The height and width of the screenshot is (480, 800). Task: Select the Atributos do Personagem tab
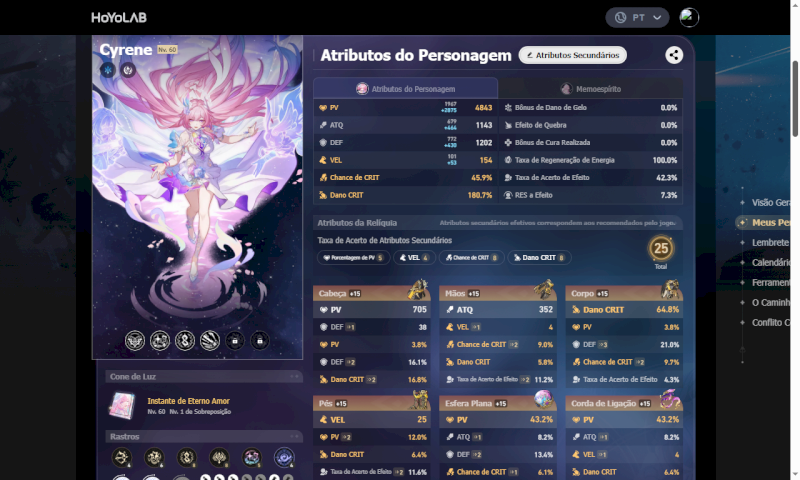coord(406,89)
